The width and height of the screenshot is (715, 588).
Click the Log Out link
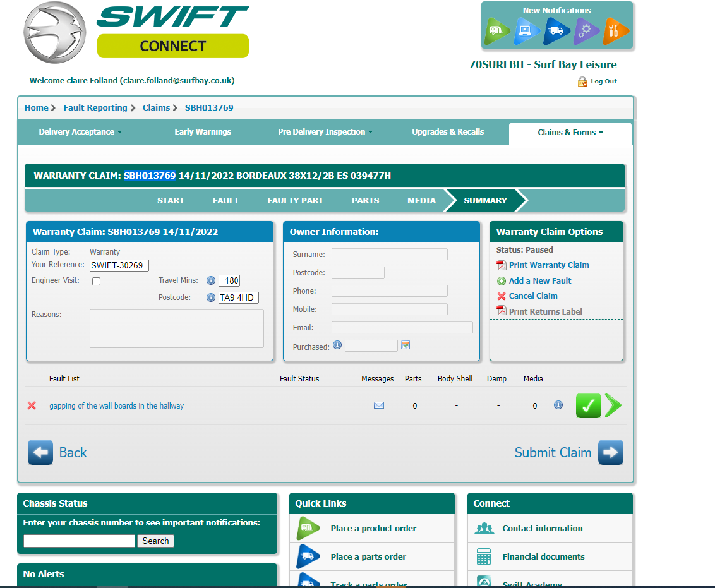pyautogui.click(x=604, y=81)
